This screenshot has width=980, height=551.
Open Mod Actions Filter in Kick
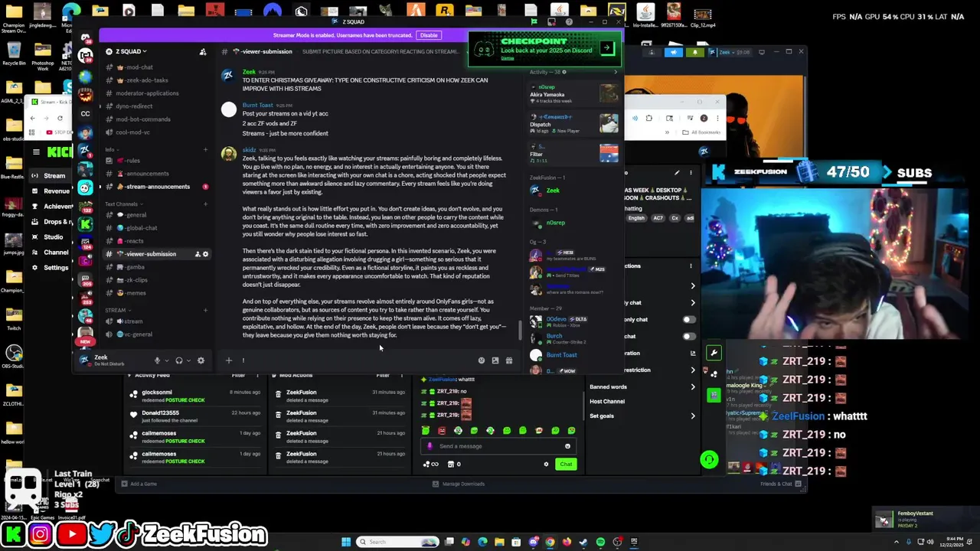[384, 376]
